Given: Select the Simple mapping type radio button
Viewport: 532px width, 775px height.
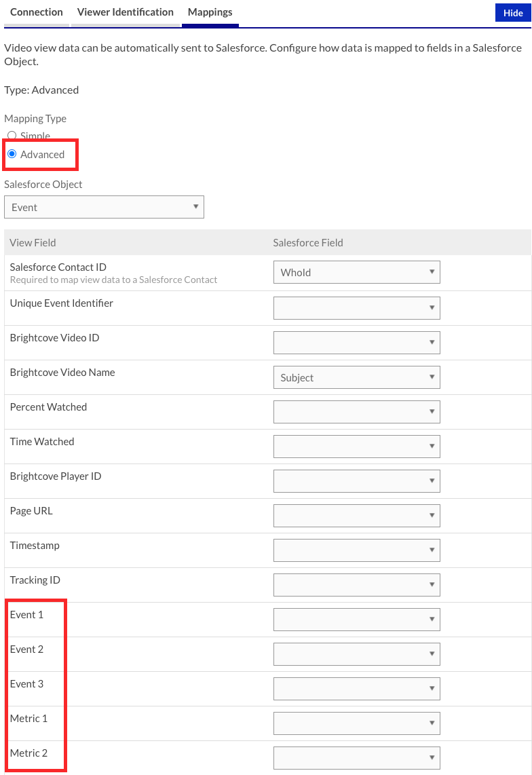Looking at the screenshot, I should click(x=12, y=135).
